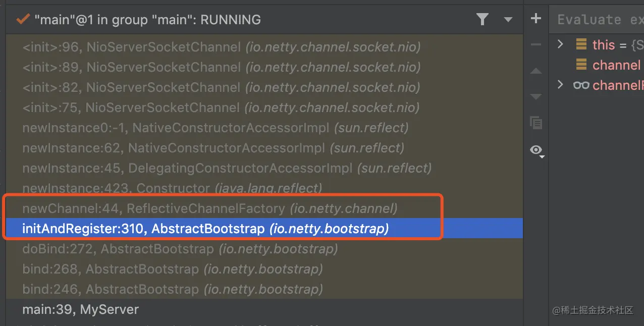
Task: Select frame newInstance0:-1, NativeConstructorAccessorImpl
Action: 264,128
